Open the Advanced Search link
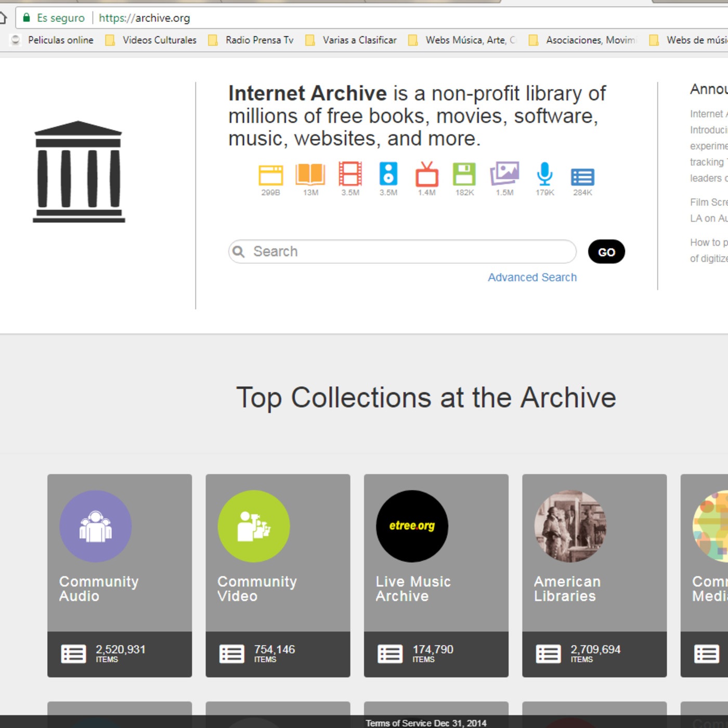The height and width of the screenshot is (728, 728). click(532, 277)
